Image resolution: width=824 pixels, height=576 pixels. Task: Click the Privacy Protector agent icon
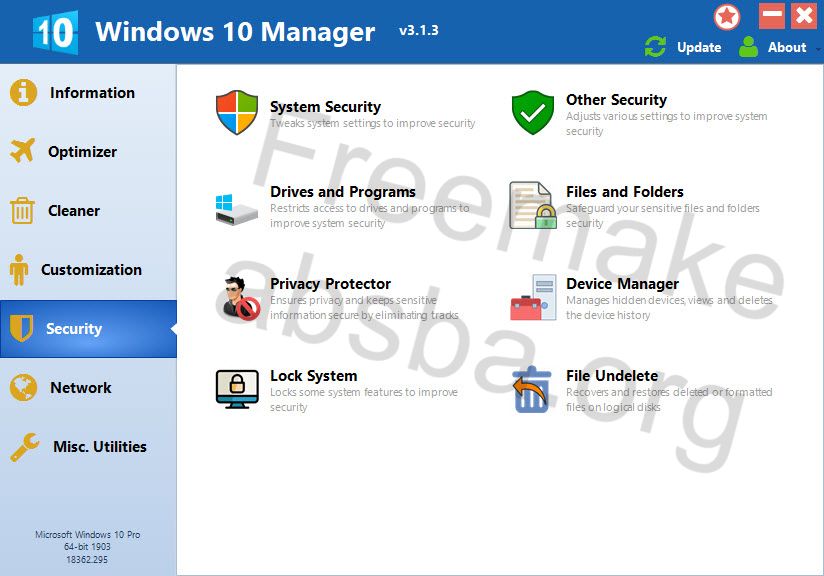(240, 299)
